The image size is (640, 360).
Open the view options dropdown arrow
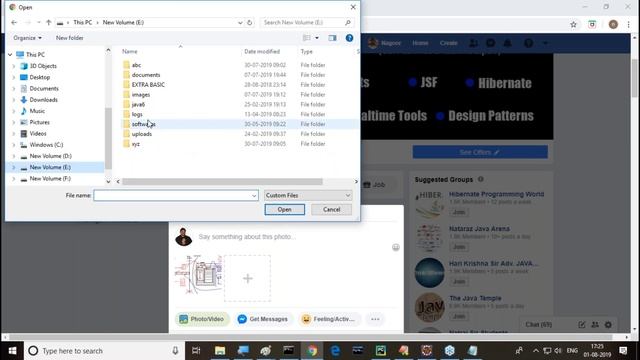point(317,38)
